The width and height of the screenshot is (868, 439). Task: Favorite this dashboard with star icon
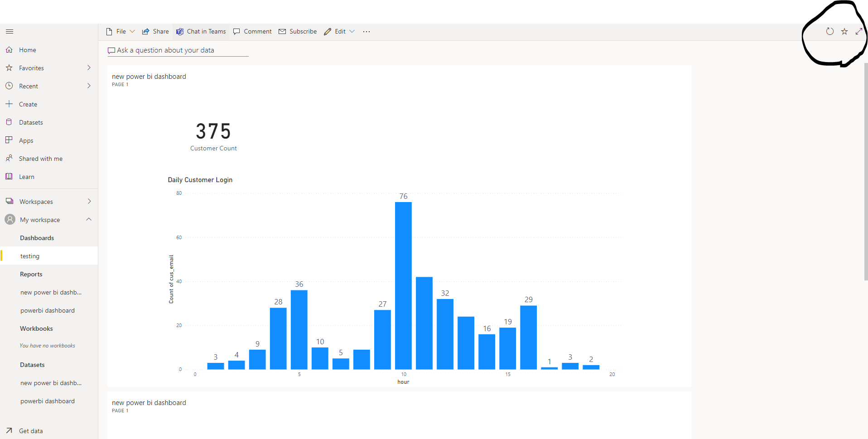844,31
